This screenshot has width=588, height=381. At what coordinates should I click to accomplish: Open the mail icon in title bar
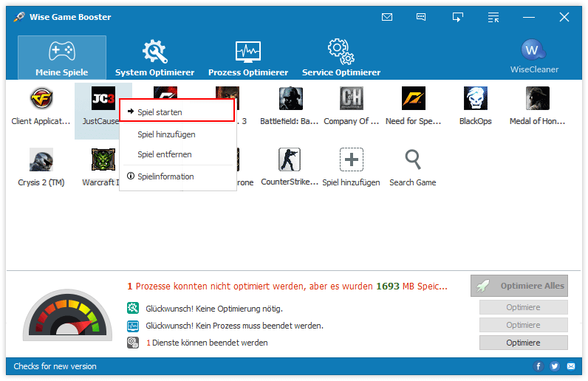click(x=386, y=17)
